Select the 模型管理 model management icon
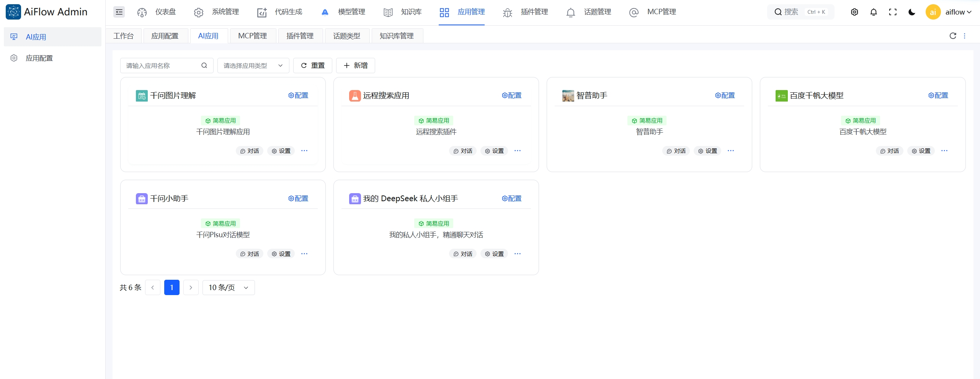The image size is (980, 379). [325, 12]
